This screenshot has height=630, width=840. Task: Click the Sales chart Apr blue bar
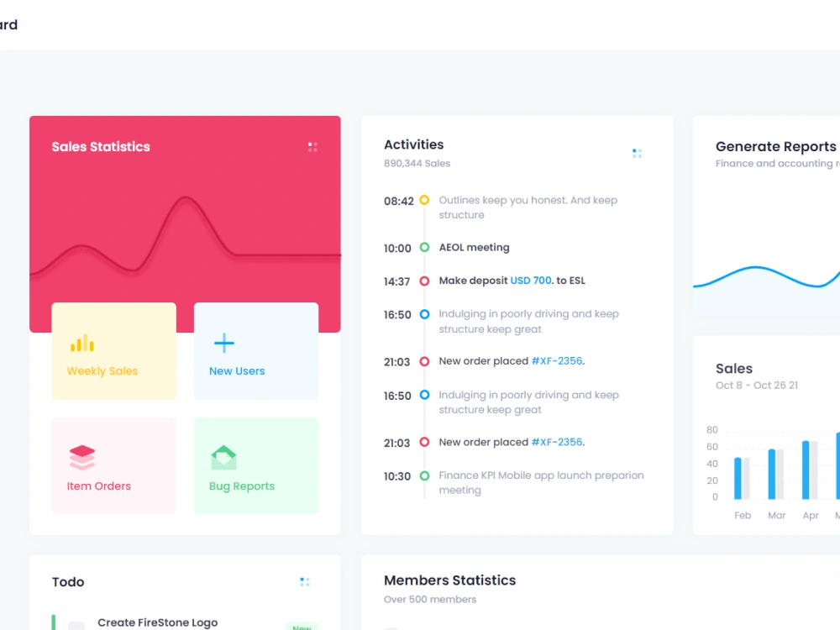tap(806, 470)
